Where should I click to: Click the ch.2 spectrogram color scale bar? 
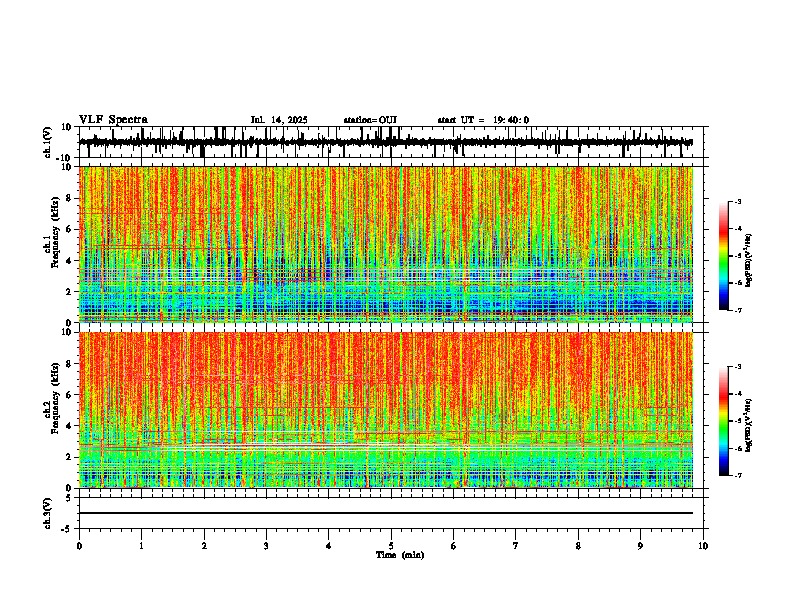(x=723, y=421)
